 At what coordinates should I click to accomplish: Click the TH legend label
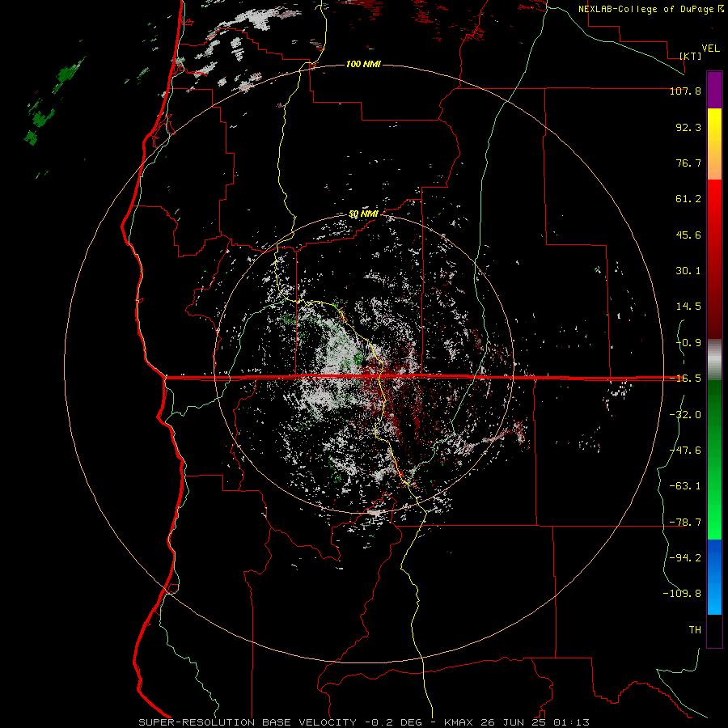click(x=695, y=630)
